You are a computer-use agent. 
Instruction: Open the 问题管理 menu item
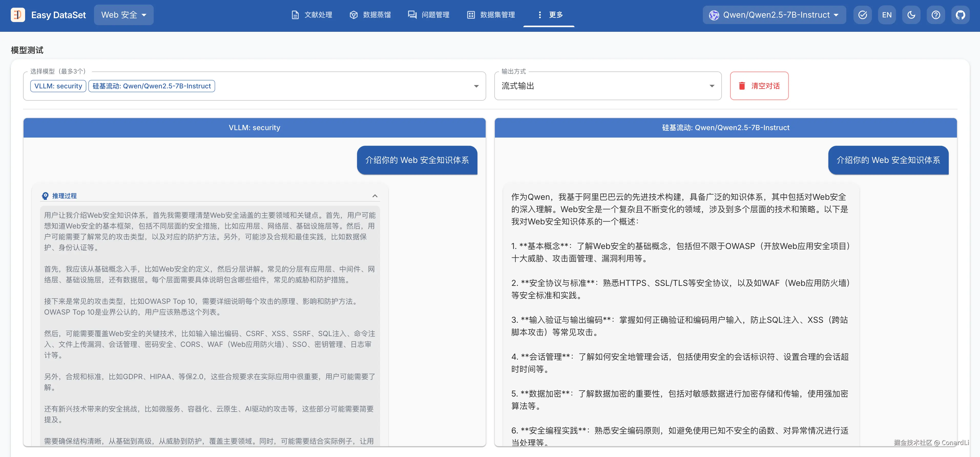click(x=428, y=15)
